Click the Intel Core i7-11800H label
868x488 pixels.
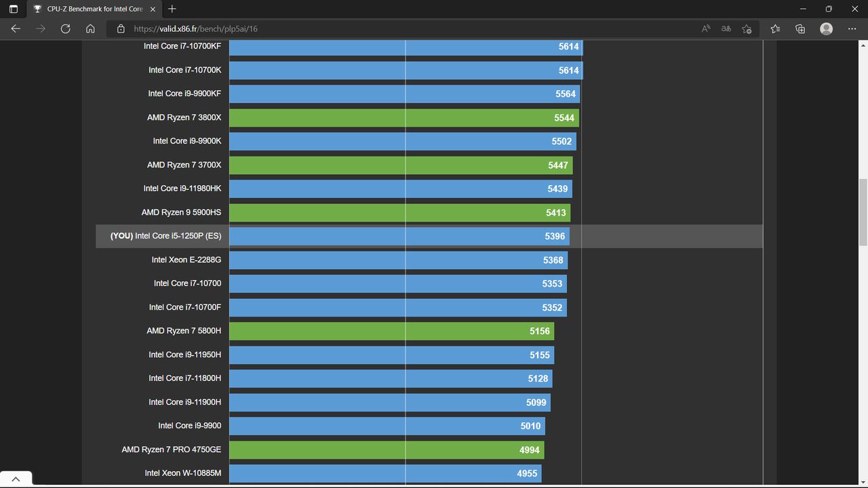point(185,378)
